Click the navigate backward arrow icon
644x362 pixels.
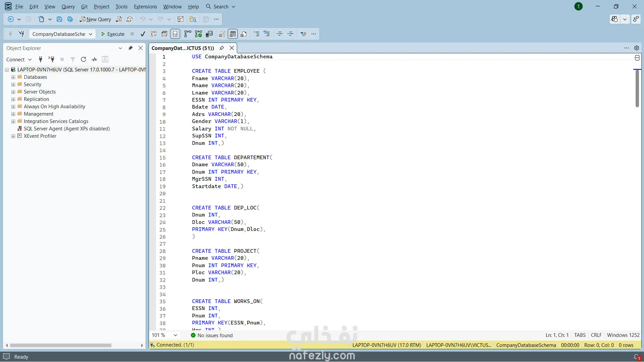click(11, 19)
